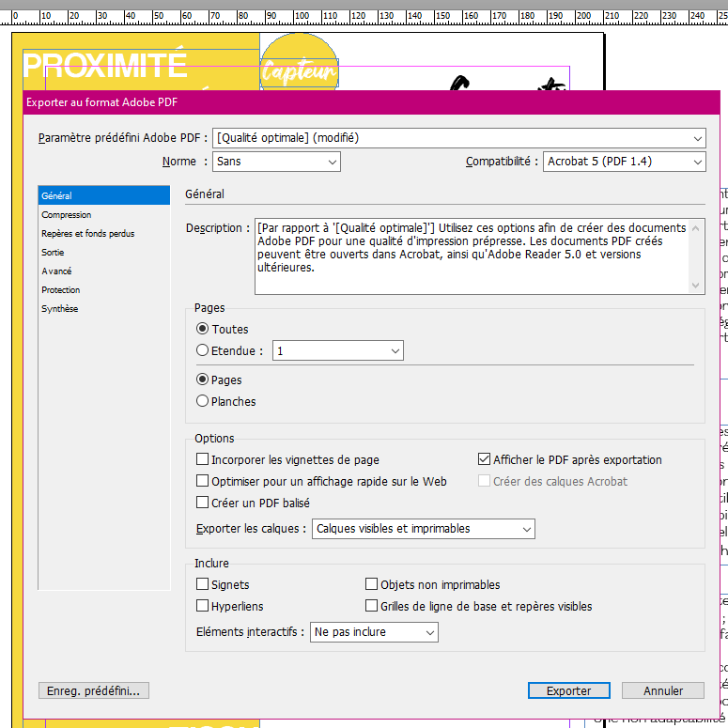Uncheck Afficher le PDF après exportation

pyautogui.click(x=484, y=459)
